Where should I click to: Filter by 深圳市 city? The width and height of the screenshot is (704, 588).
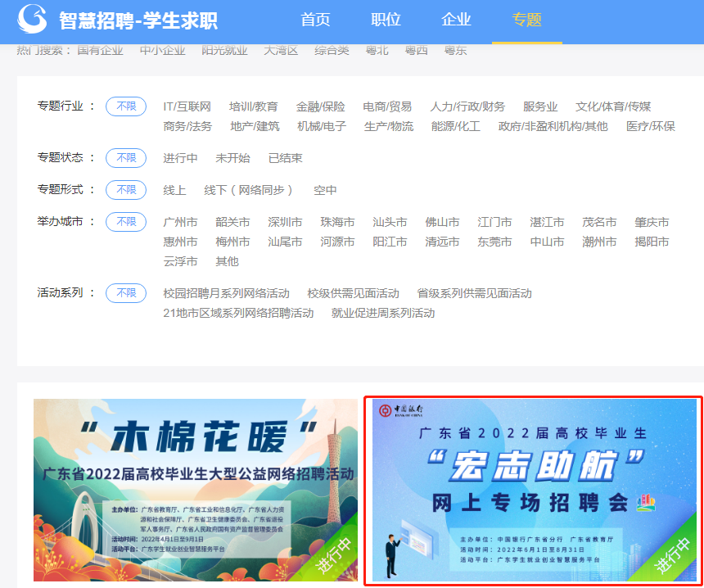(x=285, y=222)
